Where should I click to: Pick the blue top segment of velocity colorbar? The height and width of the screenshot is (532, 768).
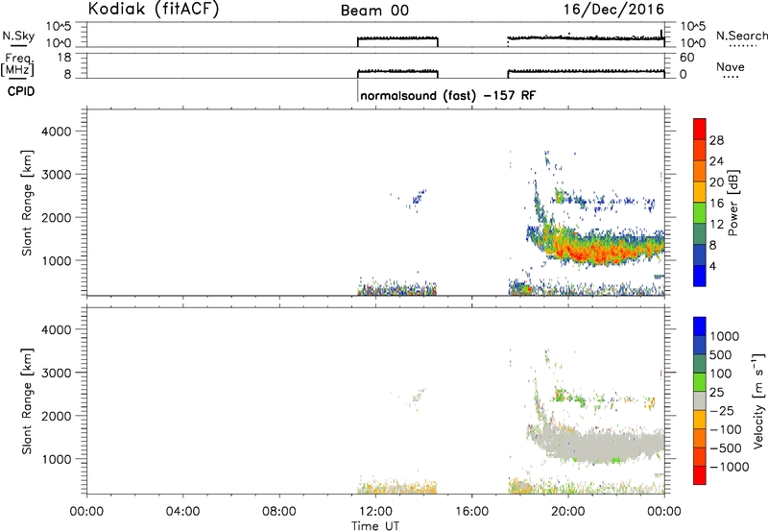700,326
